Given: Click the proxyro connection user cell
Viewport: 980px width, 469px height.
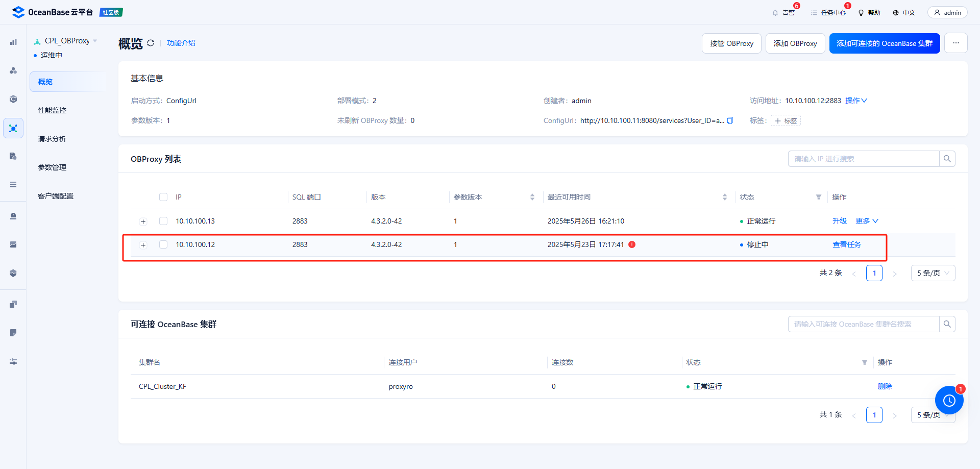Looking at the screenshot, I should pyautogui.click(x=401, y=386).
